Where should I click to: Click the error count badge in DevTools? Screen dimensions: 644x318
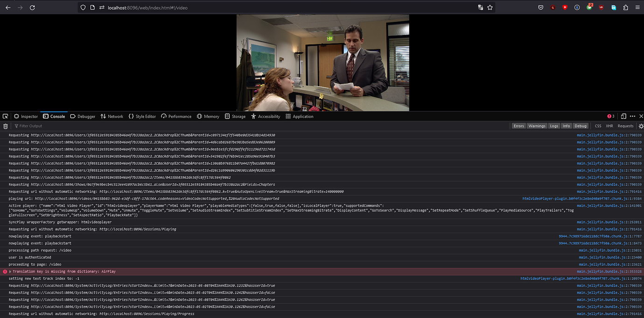click(x=609, y=116)
